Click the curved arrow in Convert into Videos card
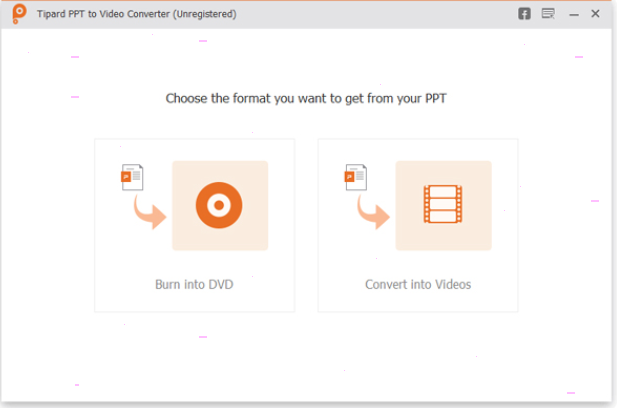The width and height of the screenshot is (617, 408). [x=373, y=213]
